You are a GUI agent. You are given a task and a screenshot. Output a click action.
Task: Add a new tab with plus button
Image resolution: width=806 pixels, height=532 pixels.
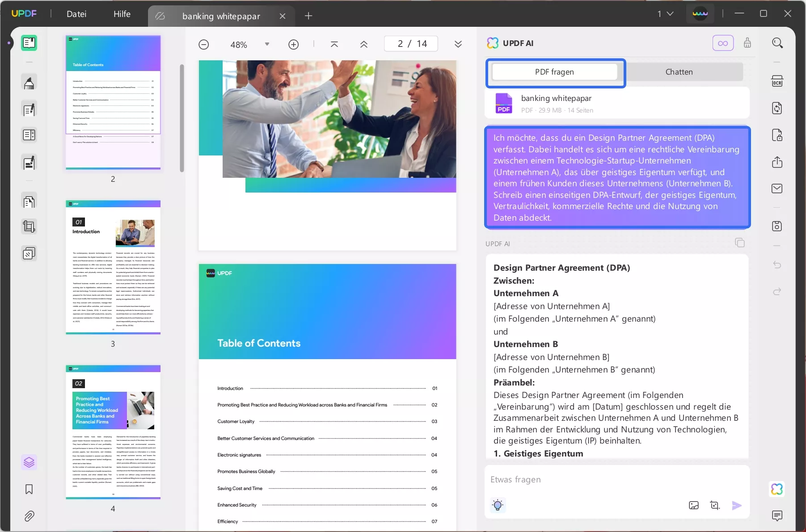coord(308,16)
